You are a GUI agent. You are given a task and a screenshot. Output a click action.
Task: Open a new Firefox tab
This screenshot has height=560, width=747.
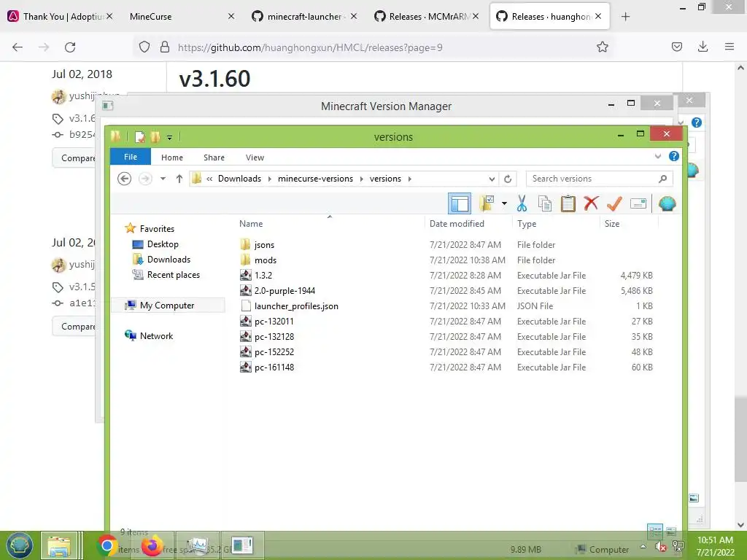coord(625,17)
